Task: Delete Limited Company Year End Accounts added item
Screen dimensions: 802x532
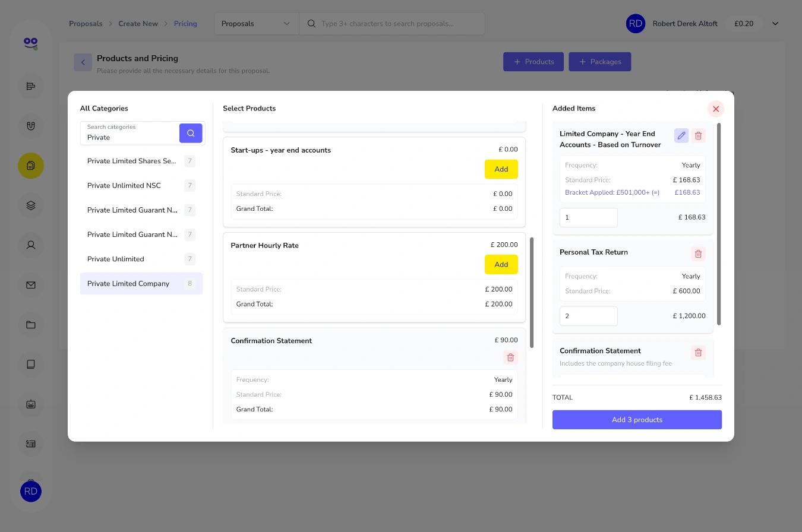Action: (699, 135)
